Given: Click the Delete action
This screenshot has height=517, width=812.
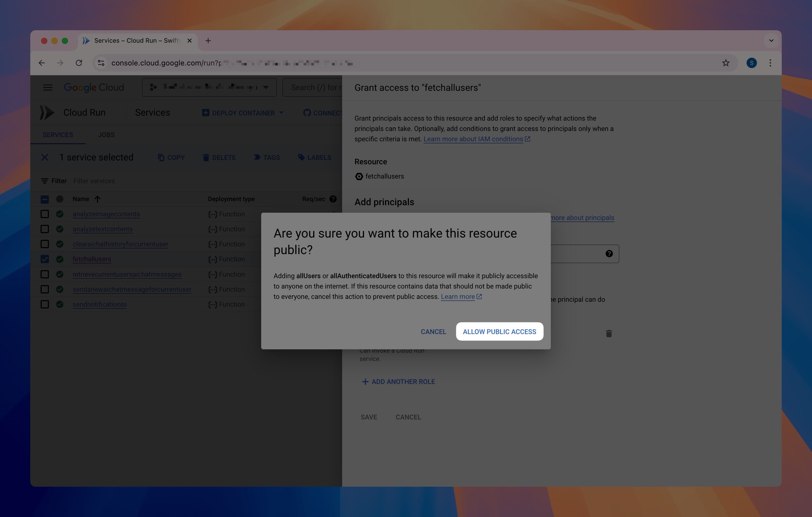Looking at the screenshot, I should point(219,158).
